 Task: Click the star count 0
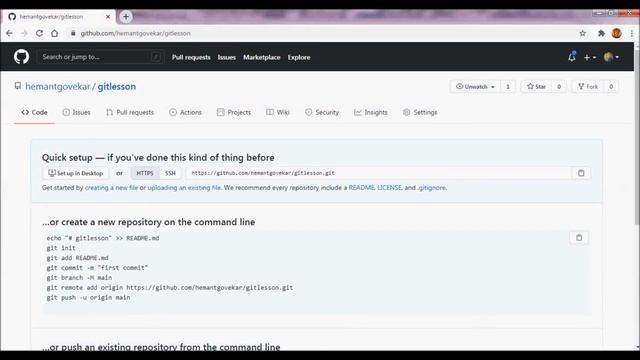tap(559, 87)
